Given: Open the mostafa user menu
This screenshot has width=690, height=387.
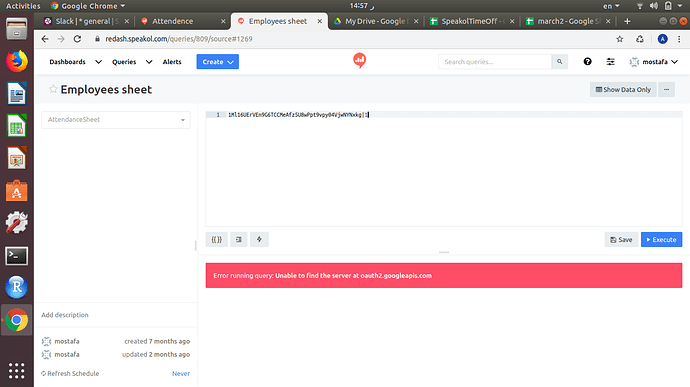Looking at the screenshot, I should pyautogui.click(x=653, y=62).
